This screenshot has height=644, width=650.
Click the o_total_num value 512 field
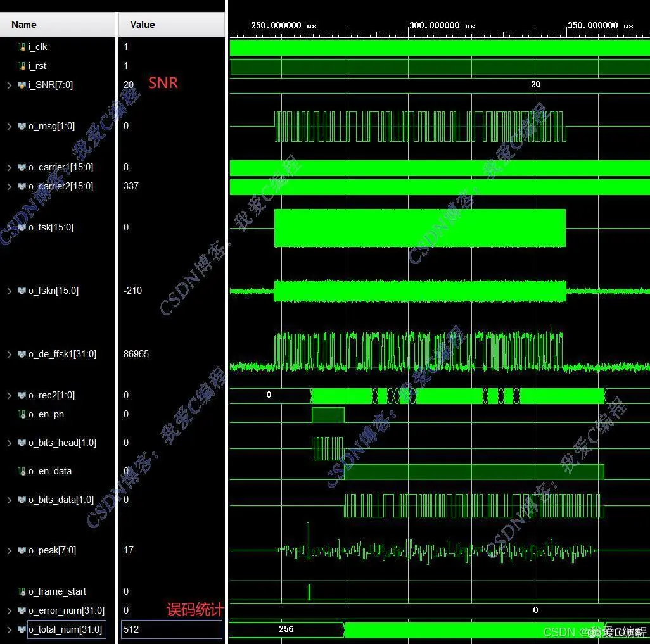[172, 629]
